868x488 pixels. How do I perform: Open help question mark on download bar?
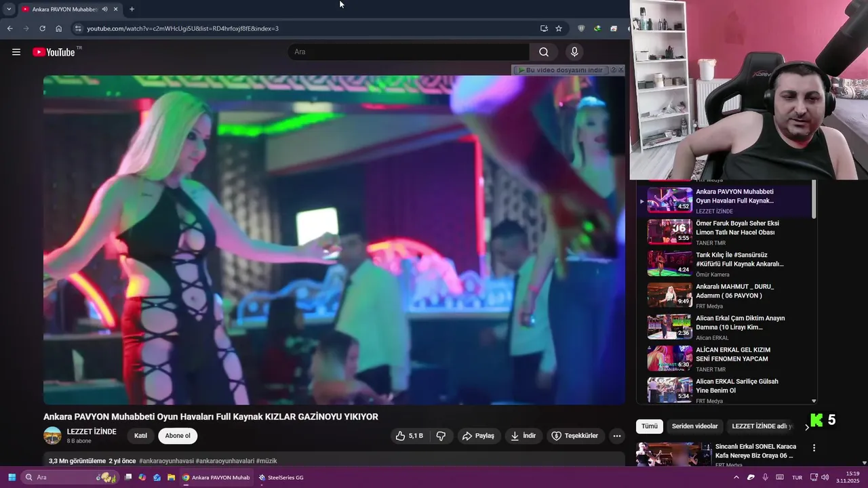(x=613, y=70)
